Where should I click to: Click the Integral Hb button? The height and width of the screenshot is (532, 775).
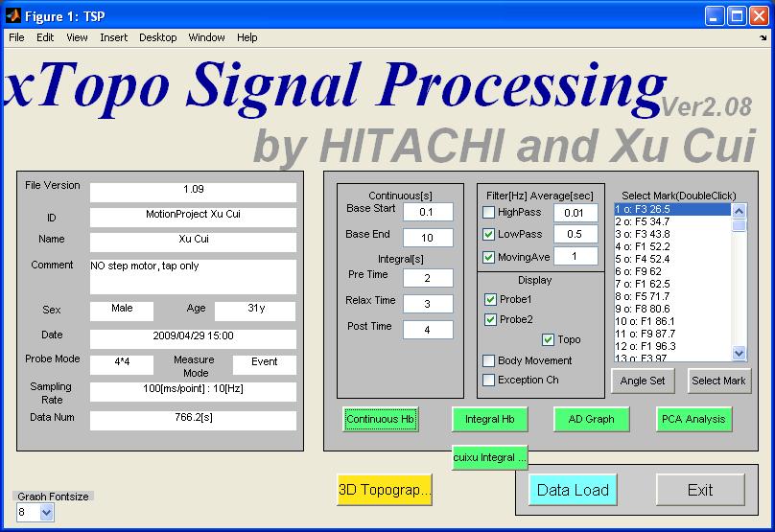[x=490, y=420]
